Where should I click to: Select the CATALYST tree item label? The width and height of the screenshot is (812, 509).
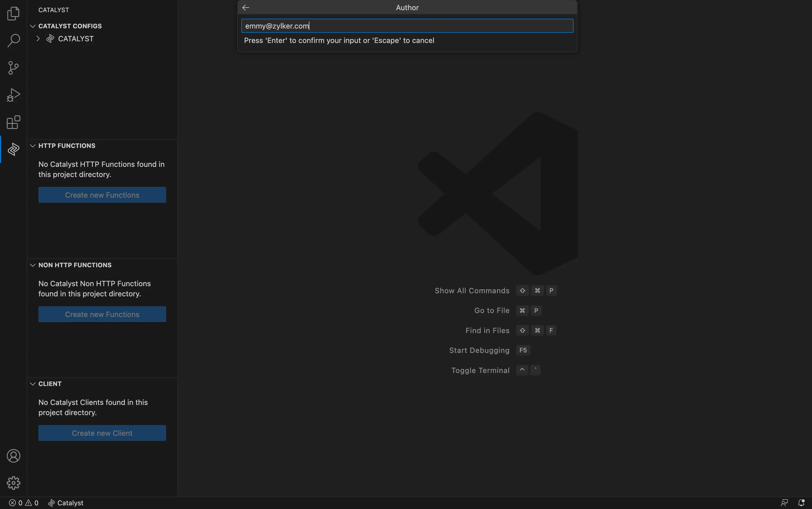click(76, 39)
